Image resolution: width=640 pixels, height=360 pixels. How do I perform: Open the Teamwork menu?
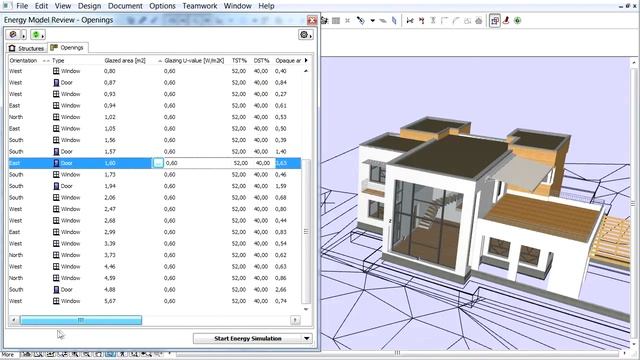200,6
